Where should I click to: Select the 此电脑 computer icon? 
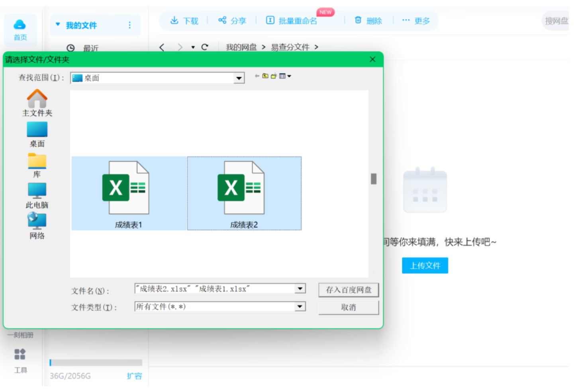pos(37,191)
